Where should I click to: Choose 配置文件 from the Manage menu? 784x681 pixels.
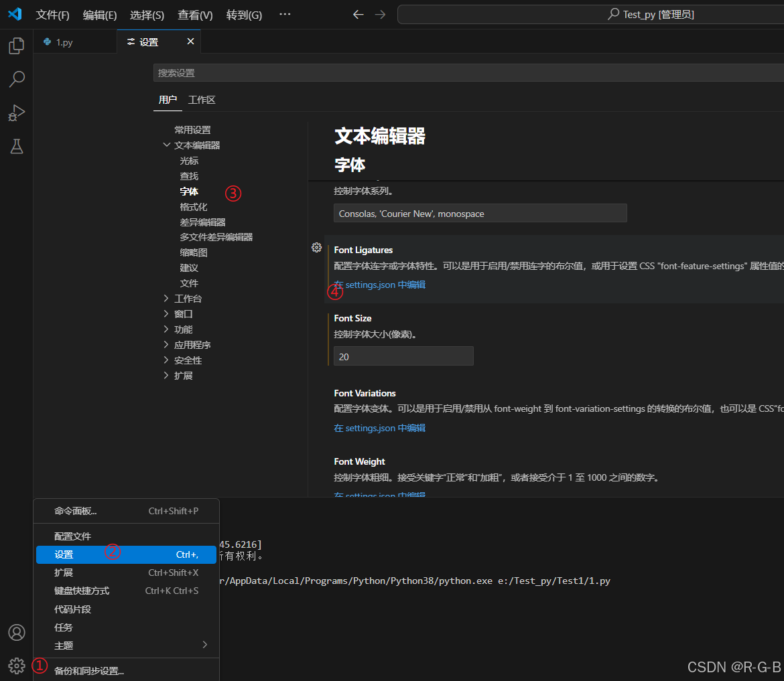tap(126, 536)
